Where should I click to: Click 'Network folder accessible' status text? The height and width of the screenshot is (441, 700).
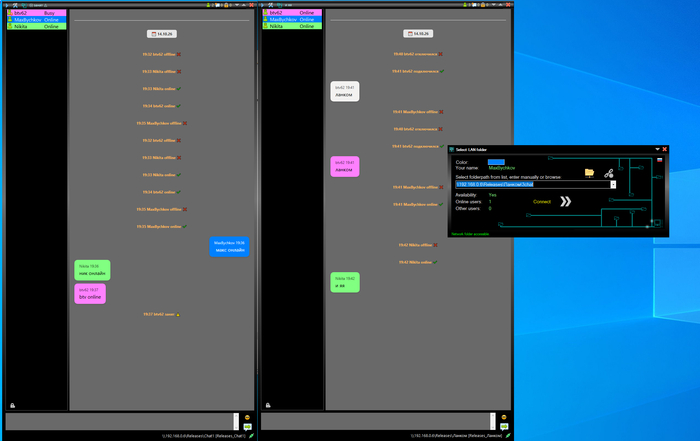(x=470, y=234)
